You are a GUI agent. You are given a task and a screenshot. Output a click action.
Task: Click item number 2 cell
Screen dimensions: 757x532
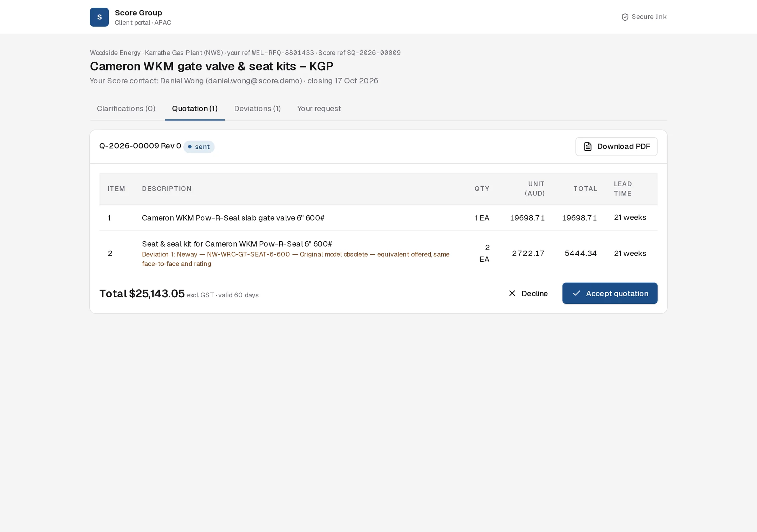point(110,253)
